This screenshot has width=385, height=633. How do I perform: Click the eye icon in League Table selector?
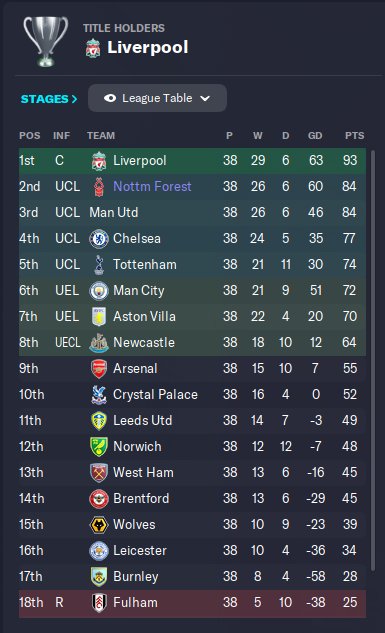(110, 98)
